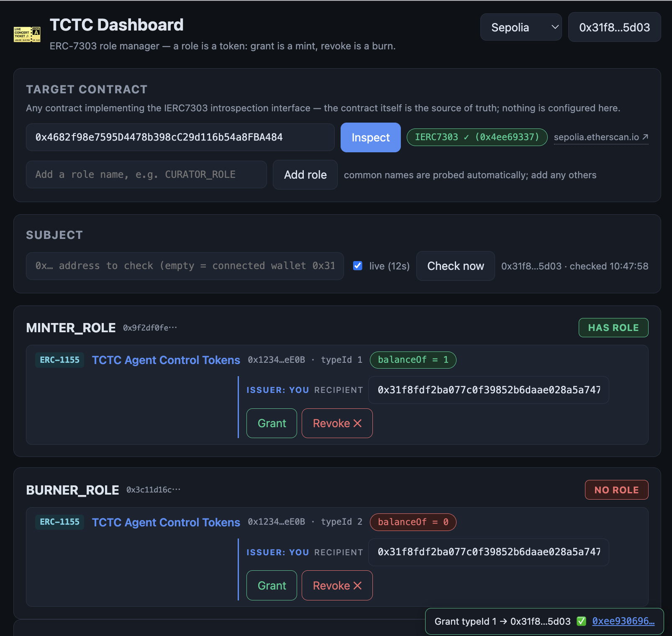The image size is (672, 636).
Task: Click the 'typeId 2' label in BURNER_ROLE
Action: (341, 522)
